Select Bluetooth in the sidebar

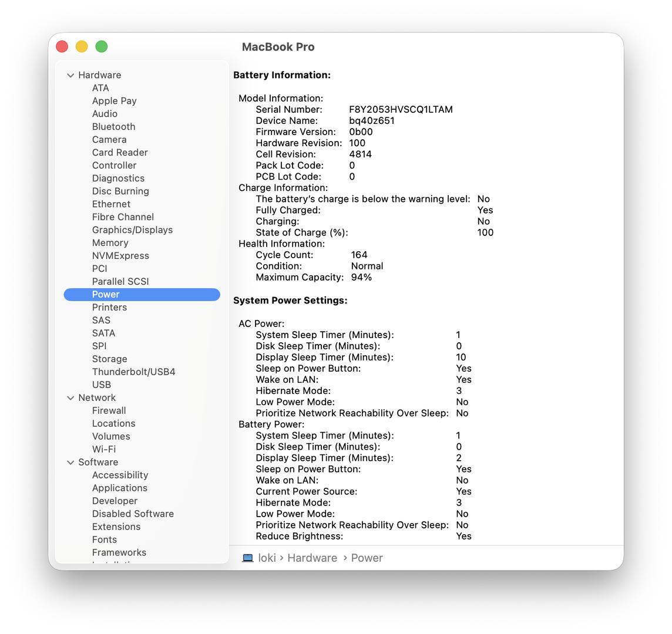[113, 127]
